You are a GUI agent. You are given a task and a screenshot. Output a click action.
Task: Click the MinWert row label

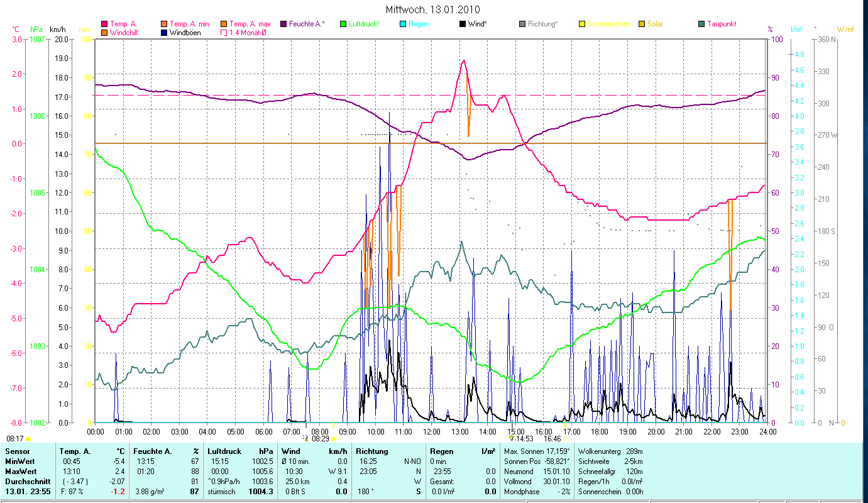[19, 462]
